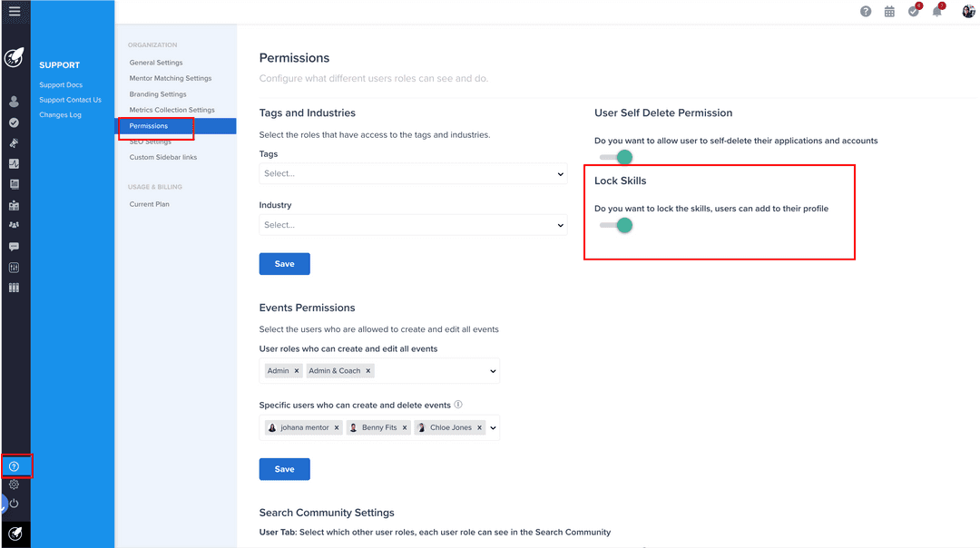Go to Branding Settings menu item
Viewport: 980px width, 548px height.
tap(158, 94)
